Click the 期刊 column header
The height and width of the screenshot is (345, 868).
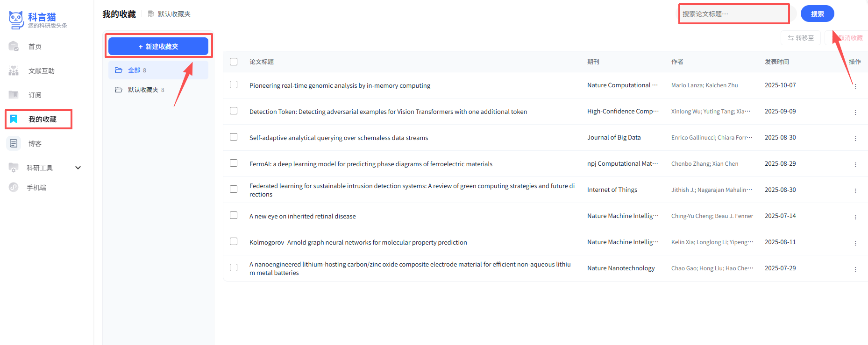click(x=593, y=62)
